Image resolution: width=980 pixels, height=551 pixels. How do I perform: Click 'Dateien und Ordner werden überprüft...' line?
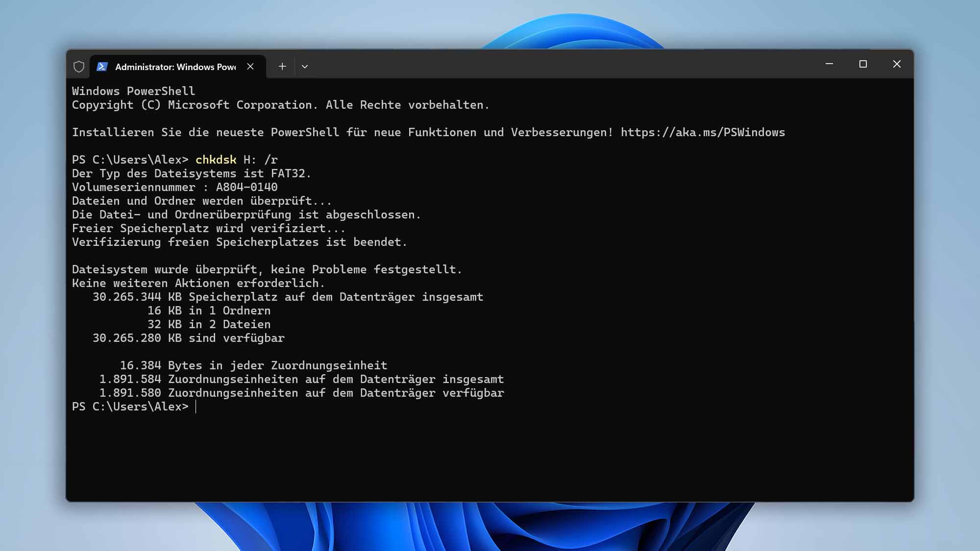[x=202, y=201]
